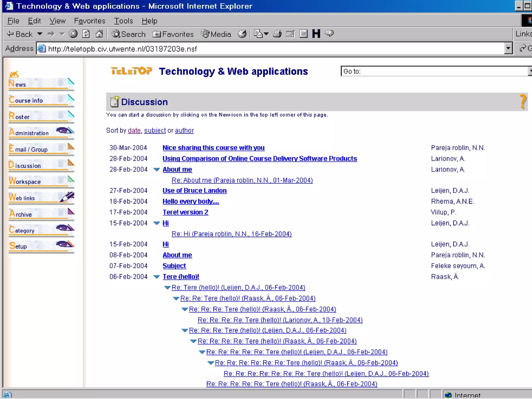Sort discussions by author link
The width and height of the screenshot is (532, 399).
pos(184,130)
